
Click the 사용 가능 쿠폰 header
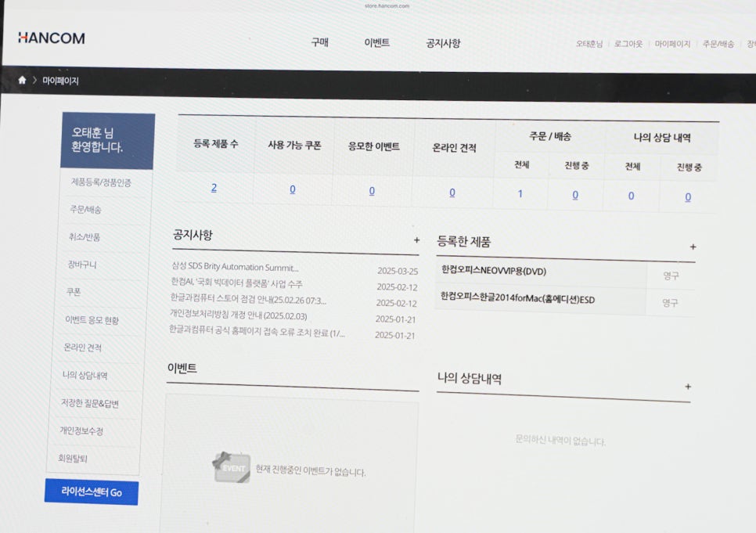[x=294, y=145]
